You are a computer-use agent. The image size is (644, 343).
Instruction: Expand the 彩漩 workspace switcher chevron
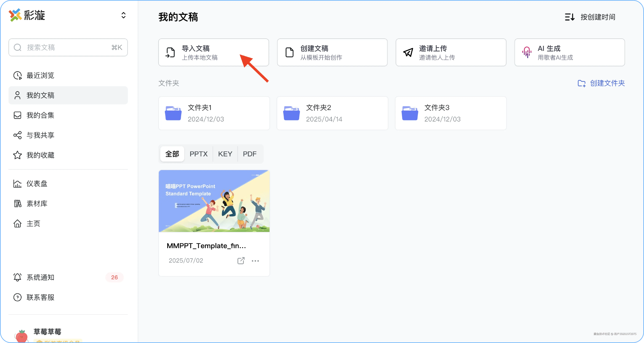123,15
